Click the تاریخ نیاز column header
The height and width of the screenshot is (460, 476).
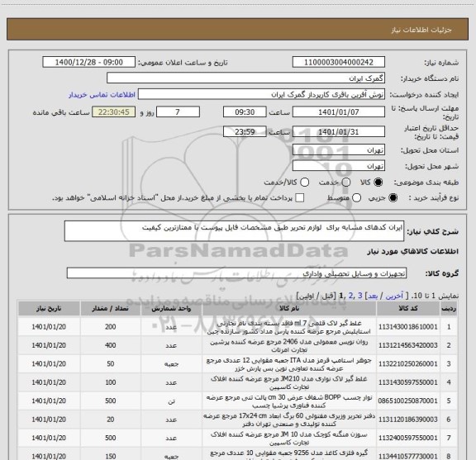49,308
